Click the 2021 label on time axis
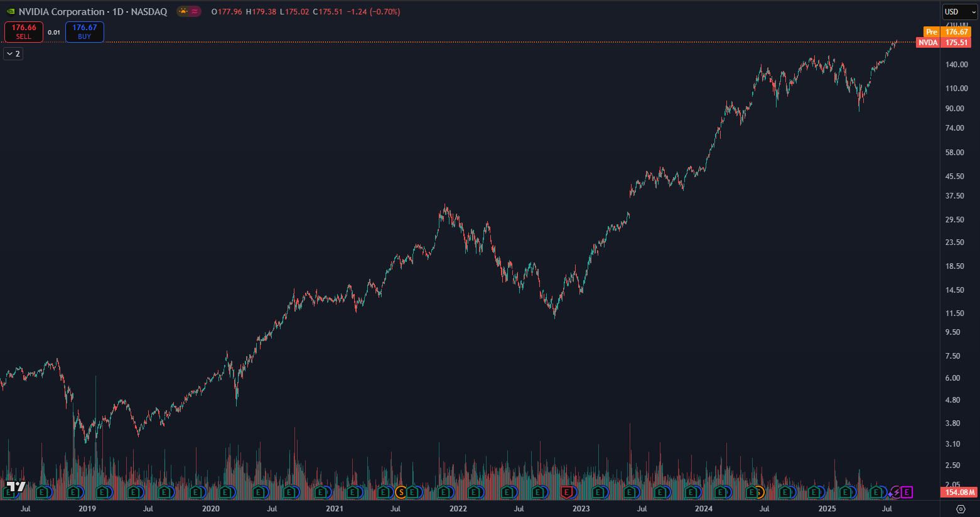The image size is (980, 517). pyautogui.click(x=335, y=509)
